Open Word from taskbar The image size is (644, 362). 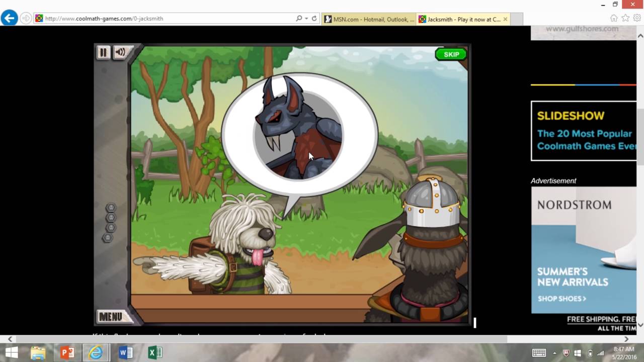pyautogui.click(x=125, y=353)
